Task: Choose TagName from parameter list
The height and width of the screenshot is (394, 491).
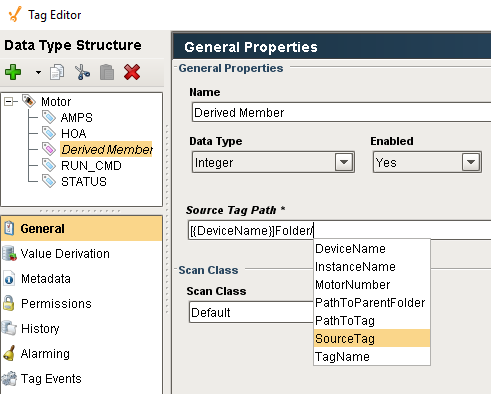Action: point(372,357)
